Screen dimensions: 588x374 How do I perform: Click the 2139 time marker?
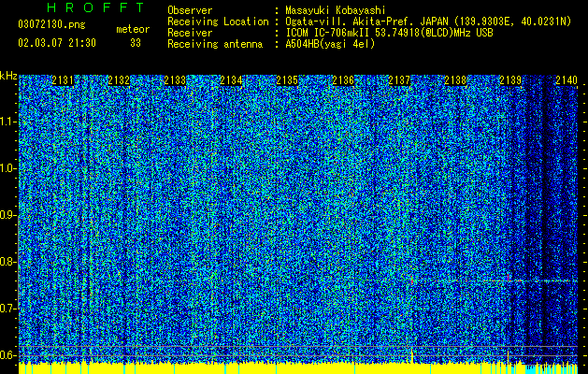[x=510, y=80]
